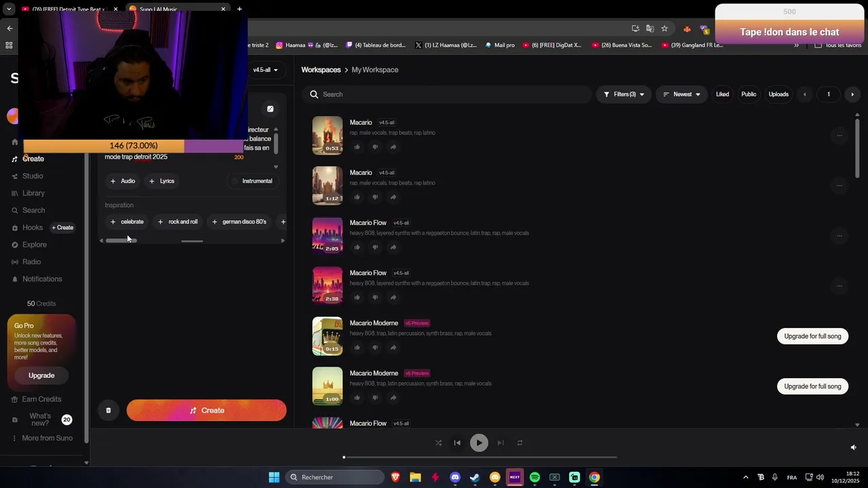
Task: Toggle the Public filter
Action: pos(749,94)
